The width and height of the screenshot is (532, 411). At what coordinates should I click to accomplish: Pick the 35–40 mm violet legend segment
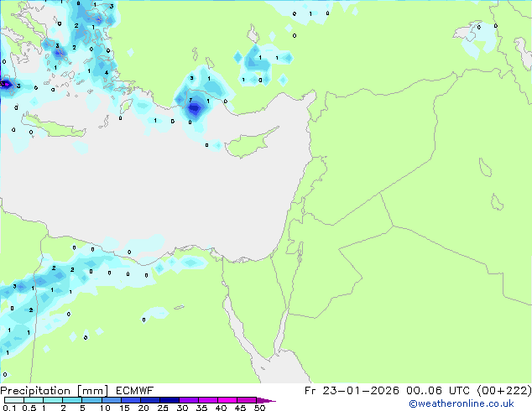pos(208,400)
